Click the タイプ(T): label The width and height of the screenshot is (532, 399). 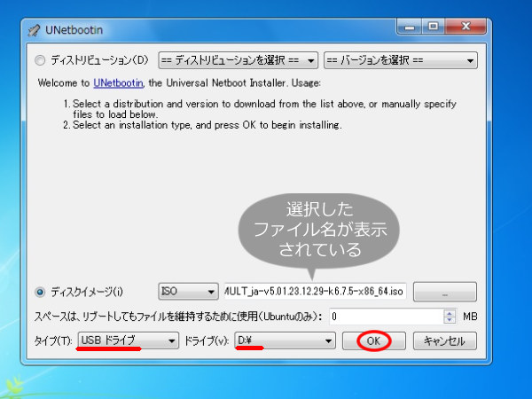[x=53, y=340]
